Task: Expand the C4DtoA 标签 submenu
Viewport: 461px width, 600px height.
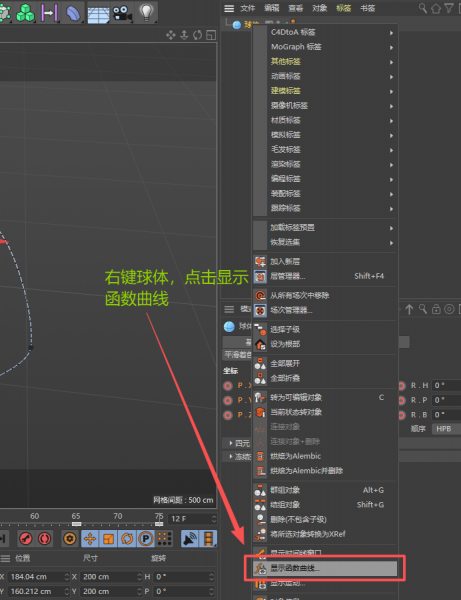Action: coord(325,32)
